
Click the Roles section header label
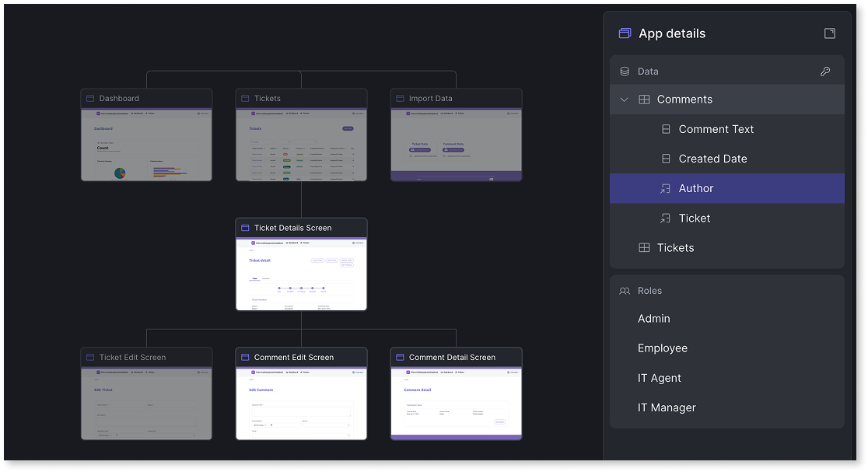pos(649,291)
